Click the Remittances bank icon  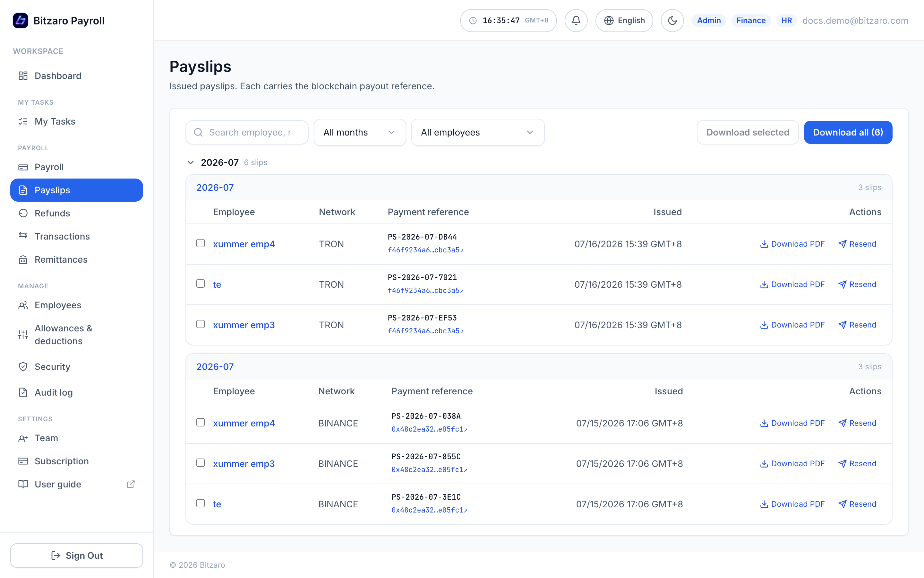(x=23, y=259)
